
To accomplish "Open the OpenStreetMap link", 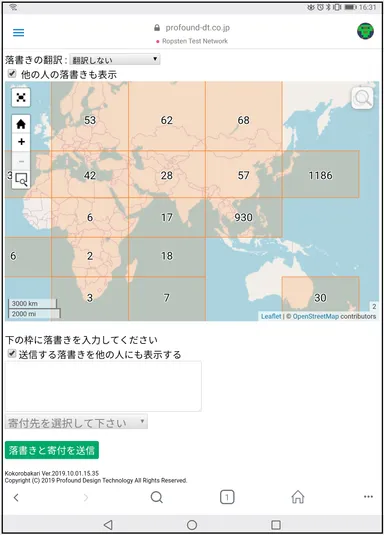I will pyautogui.click(x=316, y=316).
